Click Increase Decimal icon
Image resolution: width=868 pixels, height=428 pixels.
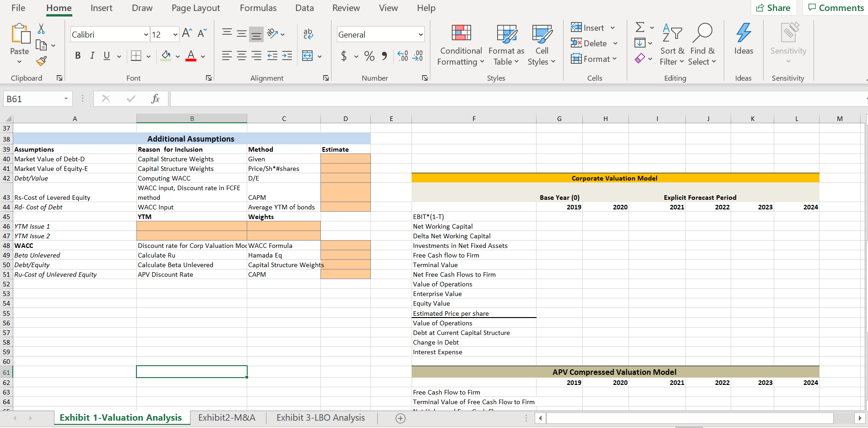point(403,56)
